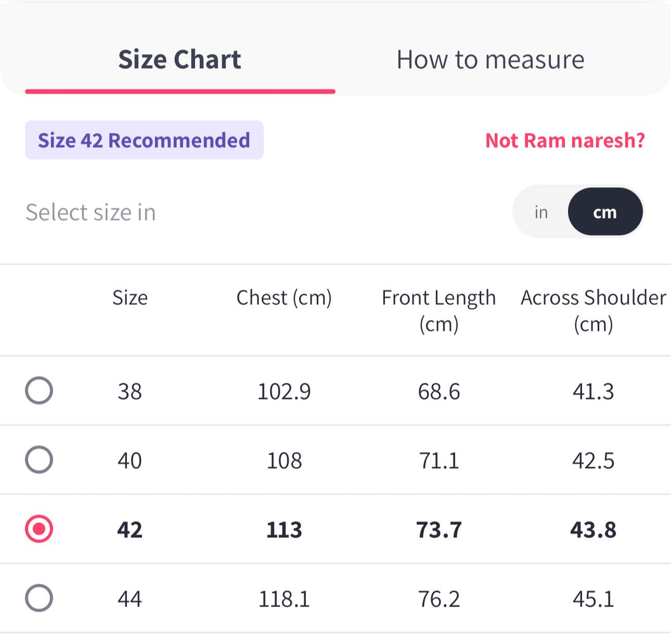This screenshot has width=671, height=644.
Task: Click the Across Shoulder (cm) column header
Action: pos(593,311)
